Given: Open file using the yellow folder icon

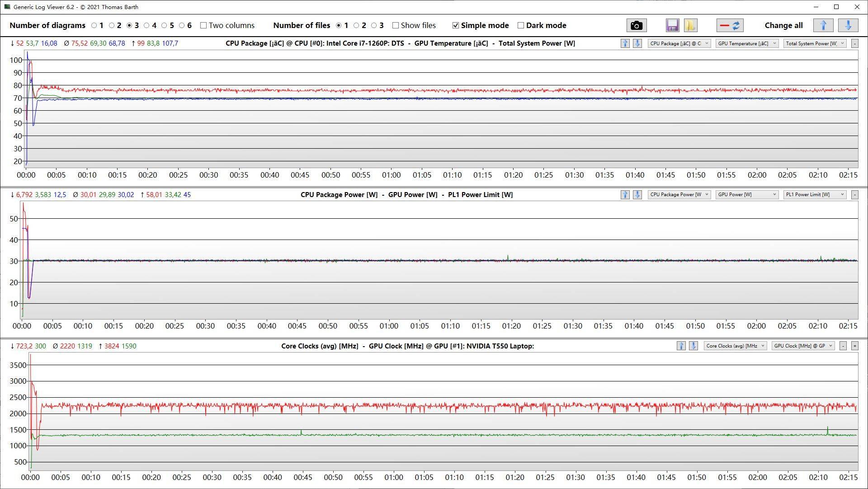Looking at the screenshot, I should click(x=690, y=25).
